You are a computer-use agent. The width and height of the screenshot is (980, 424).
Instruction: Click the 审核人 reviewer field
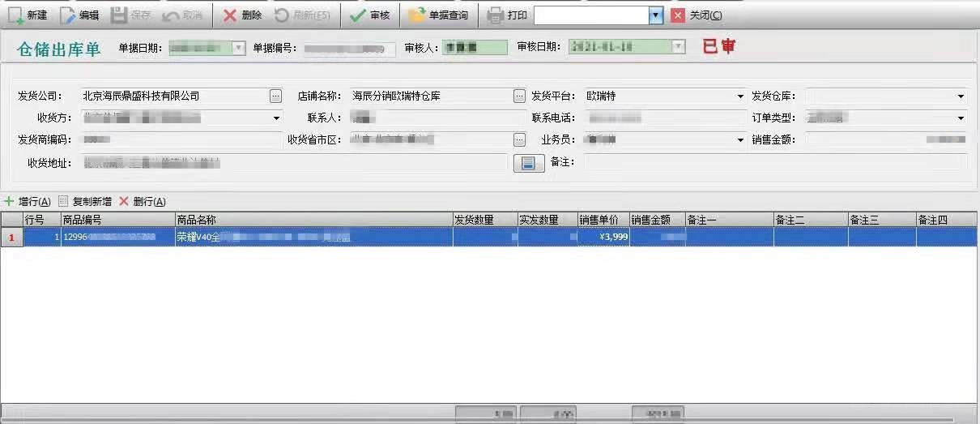pos(475,48)
